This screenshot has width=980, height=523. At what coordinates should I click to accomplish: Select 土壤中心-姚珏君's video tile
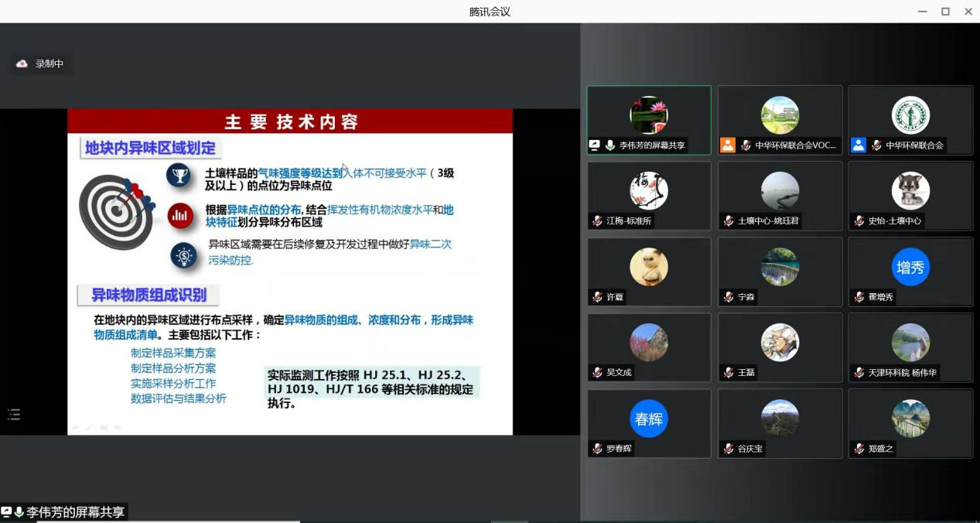pos(780,196)
